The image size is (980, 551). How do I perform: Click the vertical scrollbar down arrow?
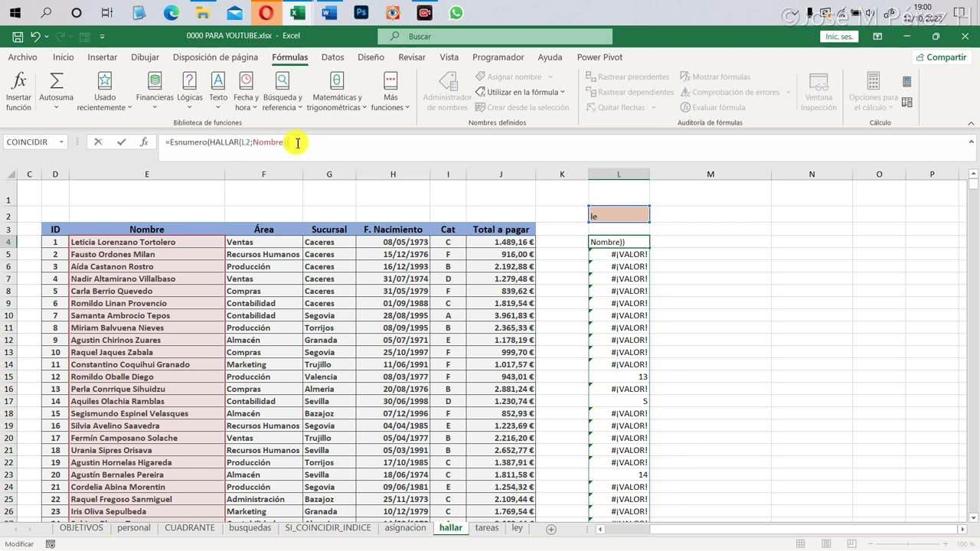tap(973, 517)
